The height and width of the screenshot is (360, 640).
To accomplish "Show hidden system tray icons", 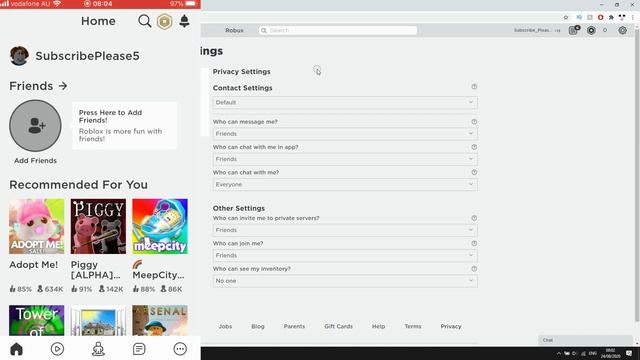I will tap(559, 353).
